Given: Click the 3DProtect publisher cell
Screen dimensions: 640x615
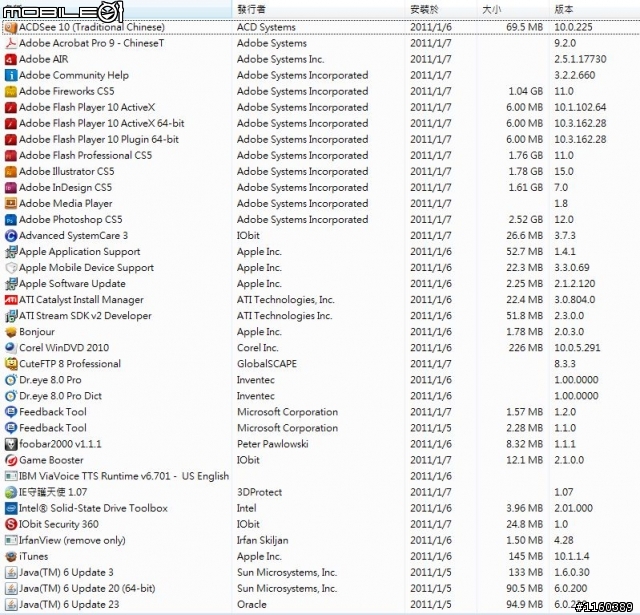Looking at the screenshot, I should [260, 492].
